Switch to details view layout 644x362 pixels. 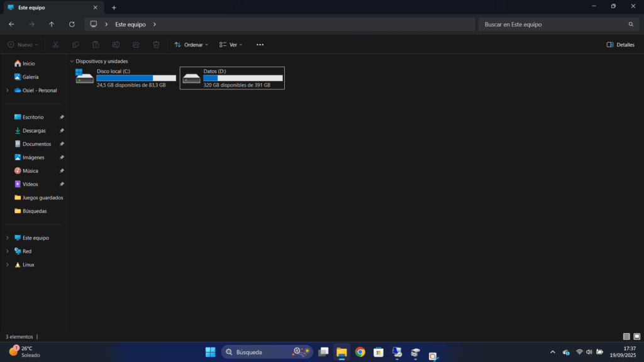[627, 336]
